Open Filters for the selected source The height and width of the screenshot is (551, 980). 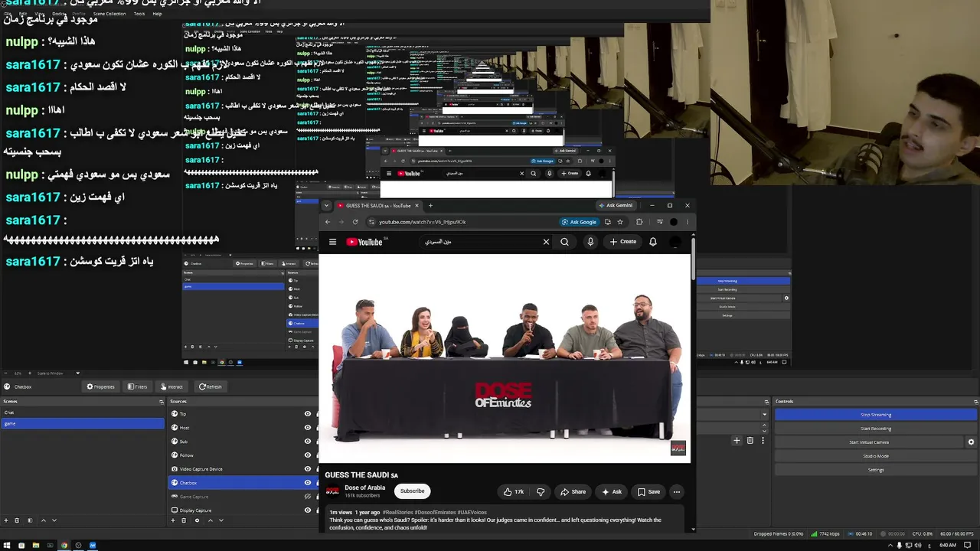[137, 386]
